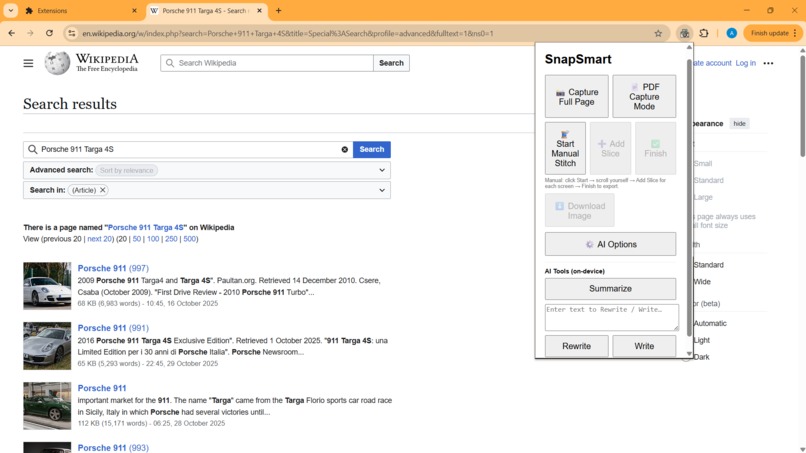Image resolution: width=806 pixels, height=453 pixels.
Task: Select the Light color option
Action: click(702, 340)
